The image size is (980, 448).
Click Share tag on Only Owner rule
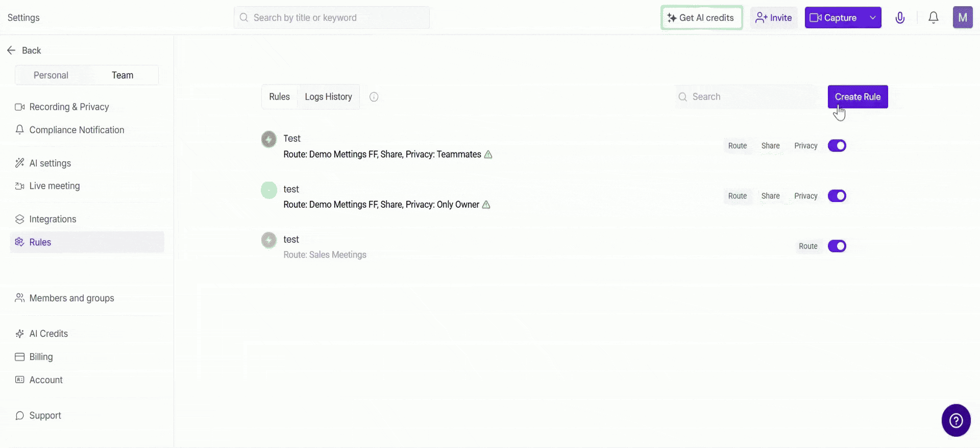tap(770, 196)
